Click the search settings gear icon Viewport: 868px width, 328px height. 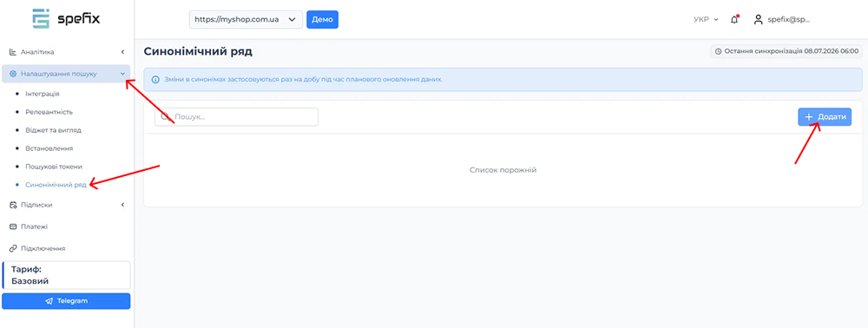tap(13, 74)
